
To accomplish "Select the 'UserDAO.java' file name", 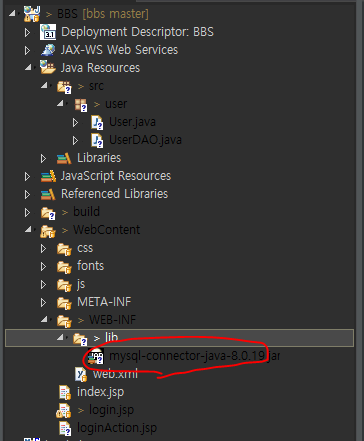I will click(145, 140).
